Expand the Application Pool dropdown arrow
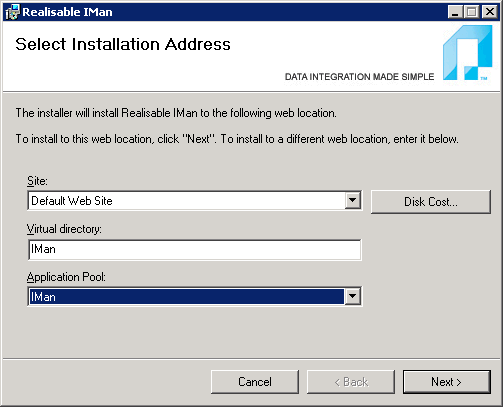This screenshot has width=503, height=407. (352, 296)
